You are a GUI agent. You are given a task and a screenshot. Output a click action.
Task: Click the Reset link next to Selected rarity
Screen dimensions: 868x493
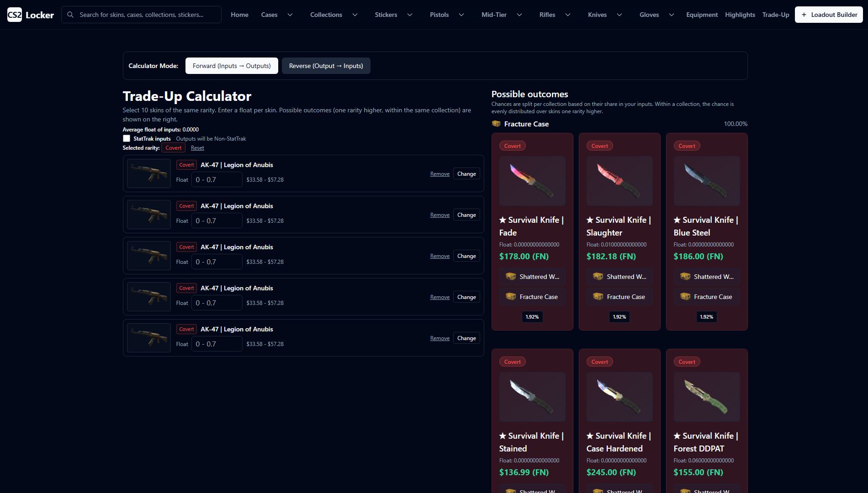[197, 148]
